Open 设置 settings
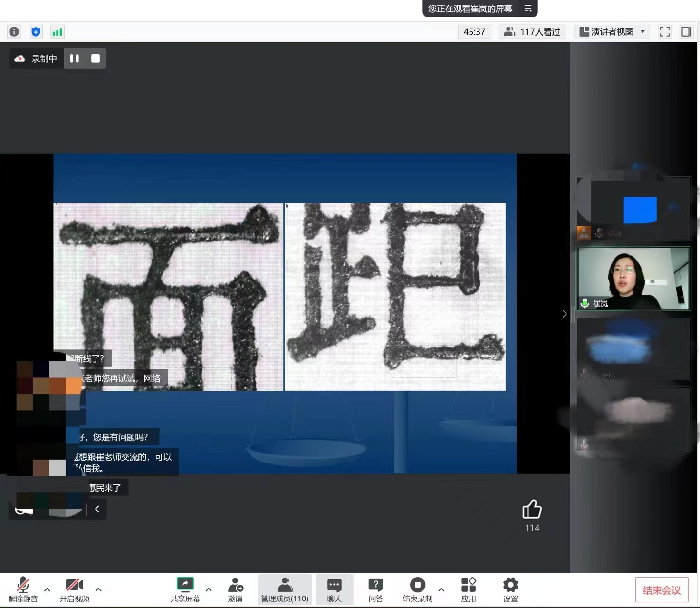 point(510,590)
